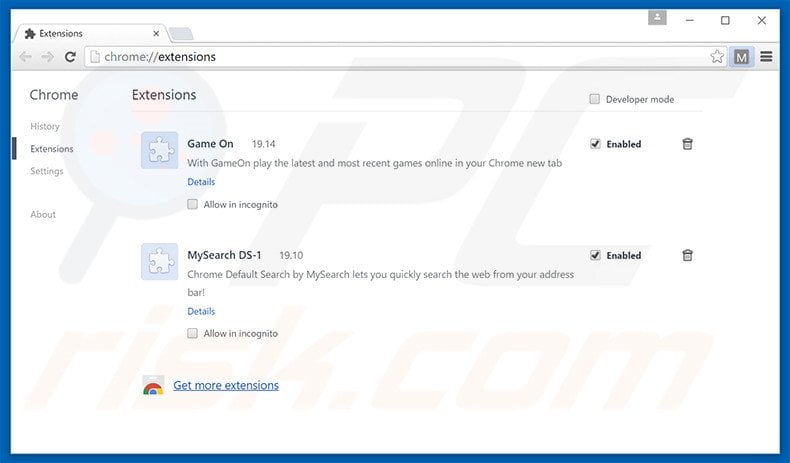Click the forward navigation arrow
Screen dimensions: 790x463
47,57
